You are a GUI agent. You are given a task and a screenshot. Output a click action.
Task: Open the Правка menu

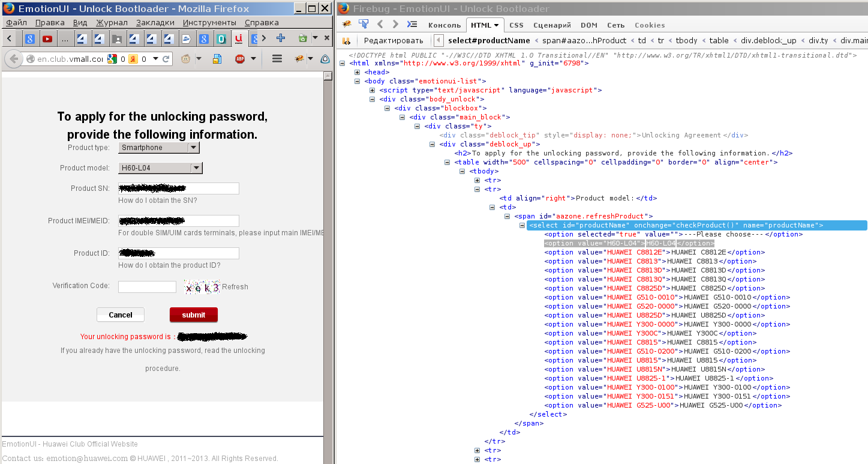pos(50,22)
